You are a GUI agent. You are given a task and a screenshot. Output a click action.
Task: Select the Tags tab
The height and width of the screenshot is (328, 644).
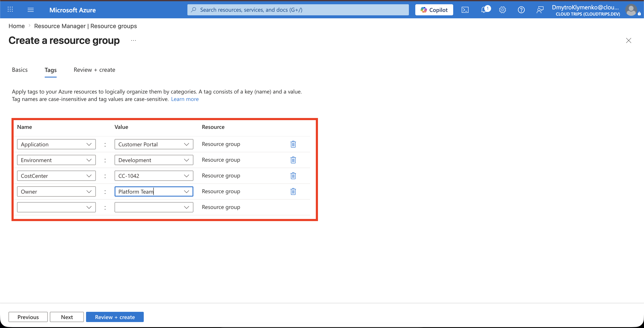click(50, 70)
